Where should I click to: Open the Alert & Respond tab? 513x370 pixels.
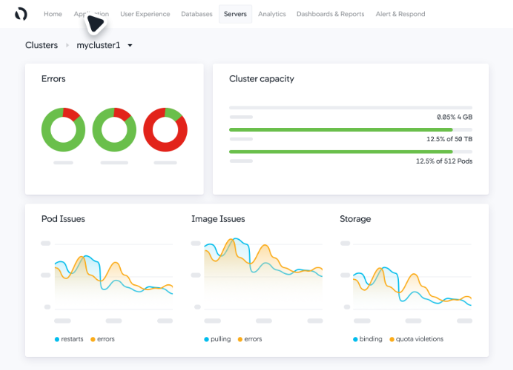(x=400, y=14)
